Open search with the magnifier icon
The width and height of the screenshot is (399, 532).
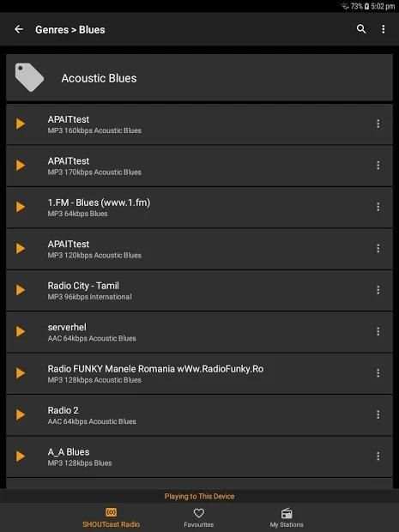coord(361,29)
